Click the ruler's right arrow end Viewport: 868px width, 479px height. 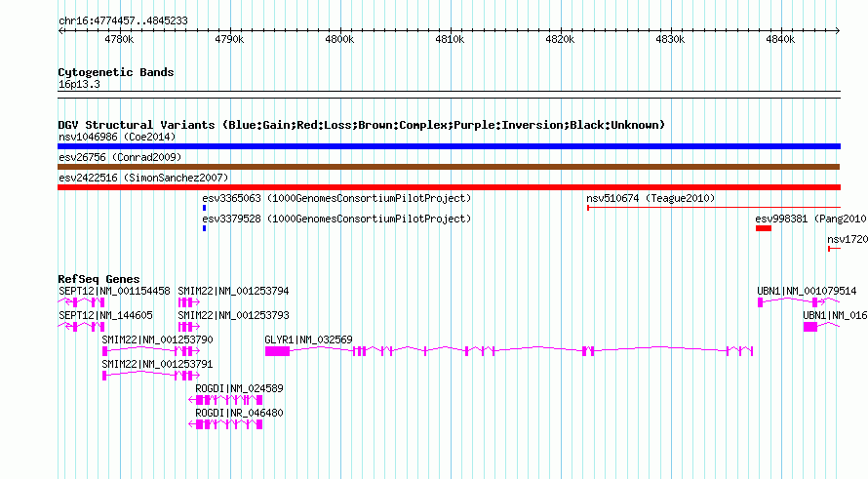(838, 31)
